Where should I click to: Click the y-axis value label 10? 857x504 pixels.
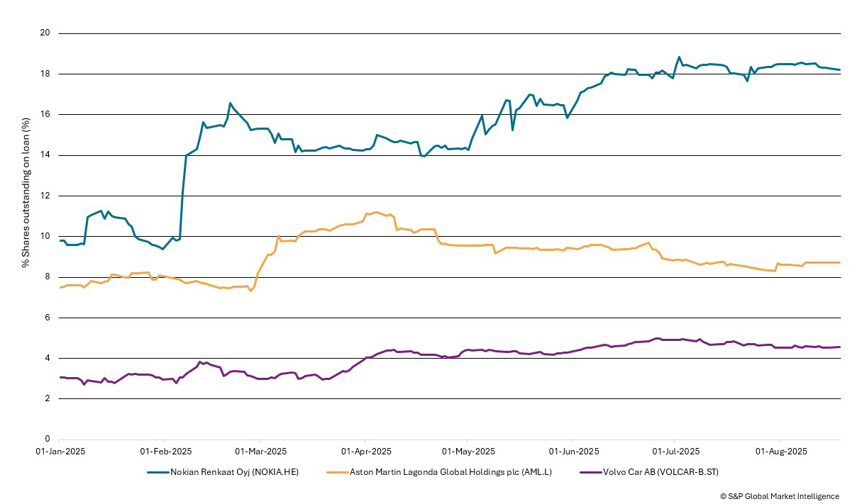coord(45,236)
